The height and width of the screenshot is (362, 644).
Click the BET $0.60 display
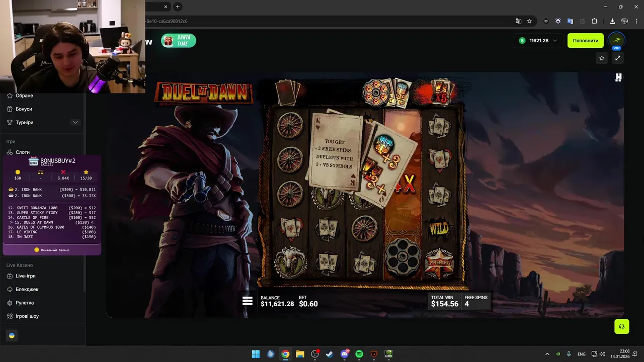tap(308, 301)
